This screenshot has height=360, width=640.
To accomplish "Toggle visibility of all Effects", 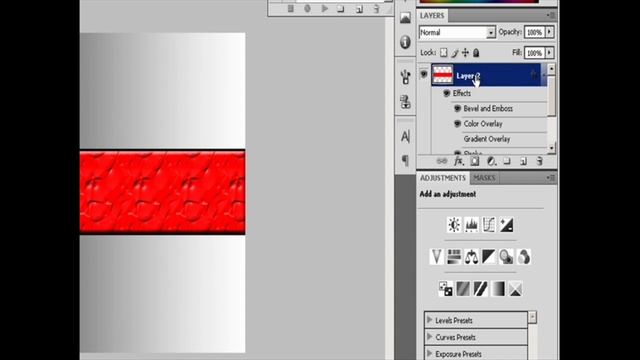I will (447, 93).
